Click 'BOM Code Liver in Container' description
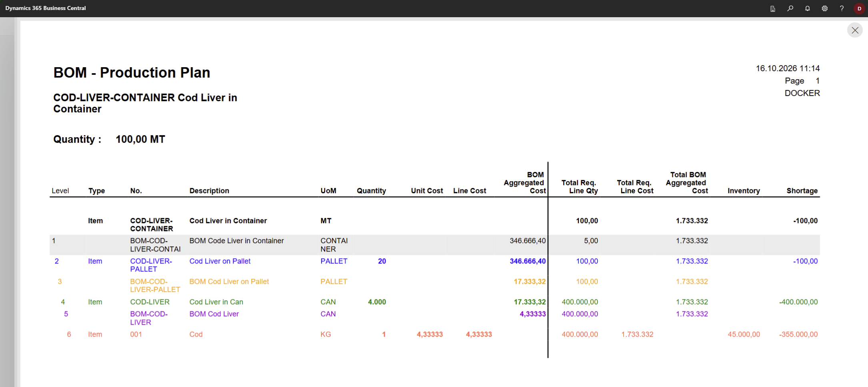The height and width of the screenshot is (387, 868). [x=236, y=241]
